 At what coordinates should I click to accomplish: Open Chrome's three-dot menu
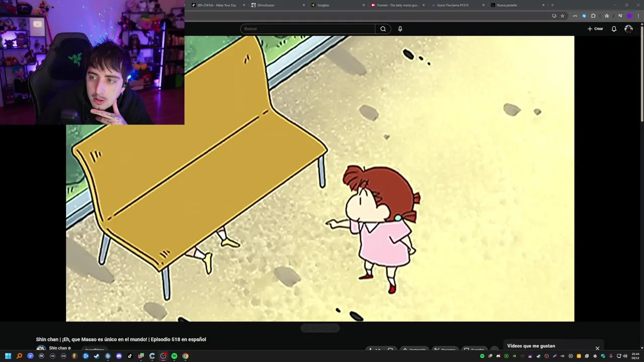[x=638, y=16]
